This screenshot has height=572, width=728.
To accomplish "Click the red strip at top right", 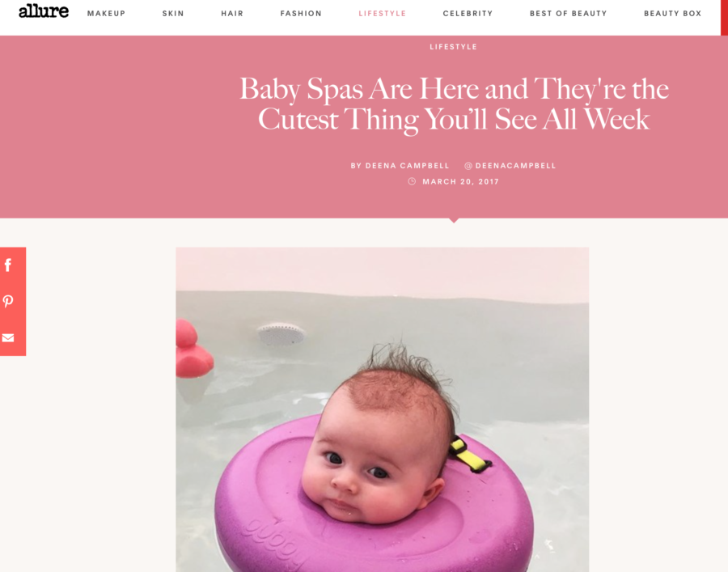I will coord(724,18).
